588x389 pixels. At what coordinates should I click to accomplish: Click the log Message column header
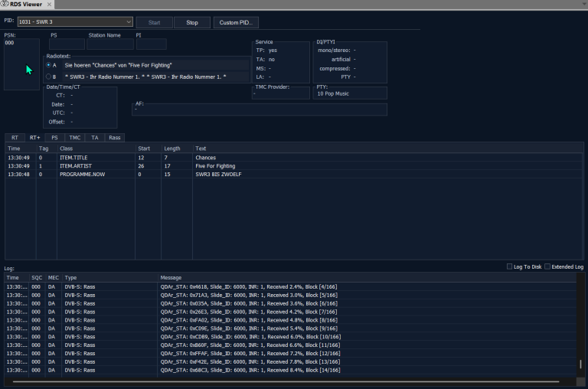coord(367,278)
